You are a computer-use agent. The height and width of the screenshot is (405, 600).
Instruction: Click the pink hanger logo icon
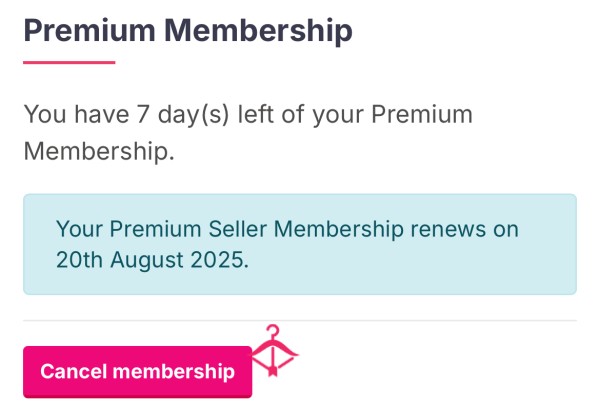click(x=274, y=351)
